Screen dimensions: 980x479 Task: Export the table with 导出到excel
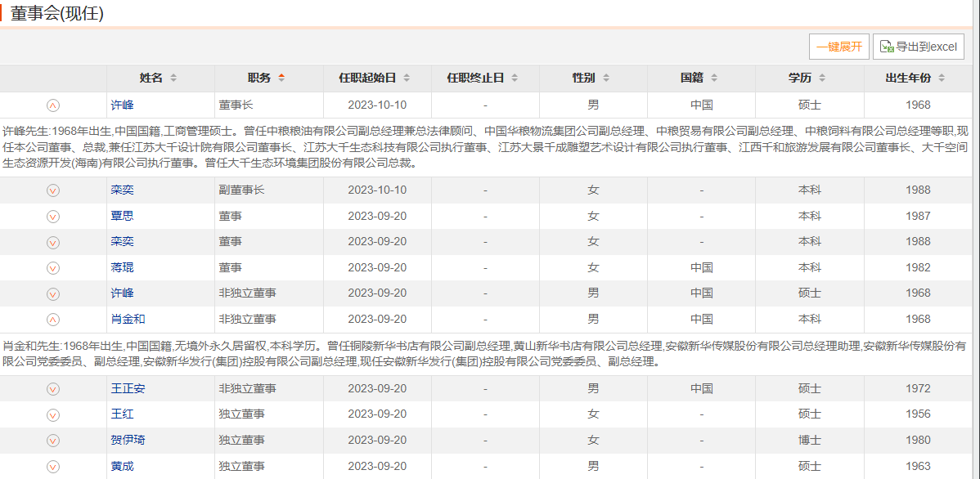click(918, 47)
